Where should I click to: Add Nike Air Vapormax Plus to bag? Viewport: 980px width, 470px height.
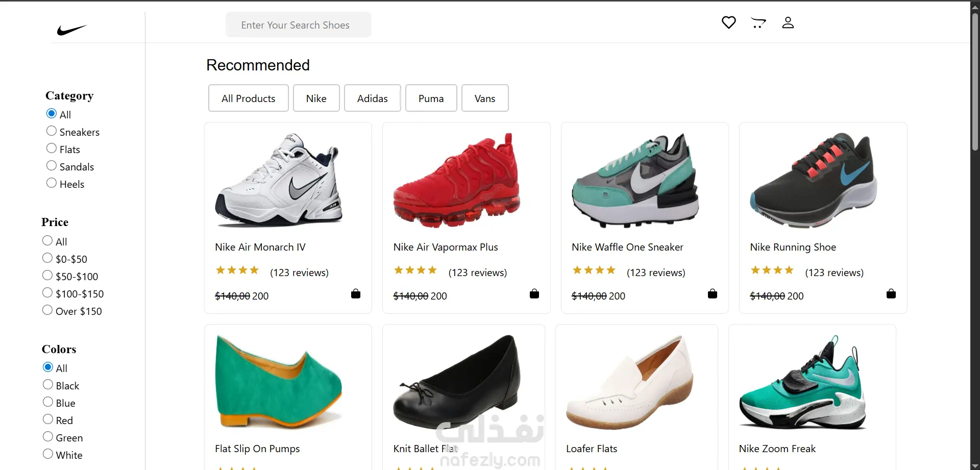[534, 293]
